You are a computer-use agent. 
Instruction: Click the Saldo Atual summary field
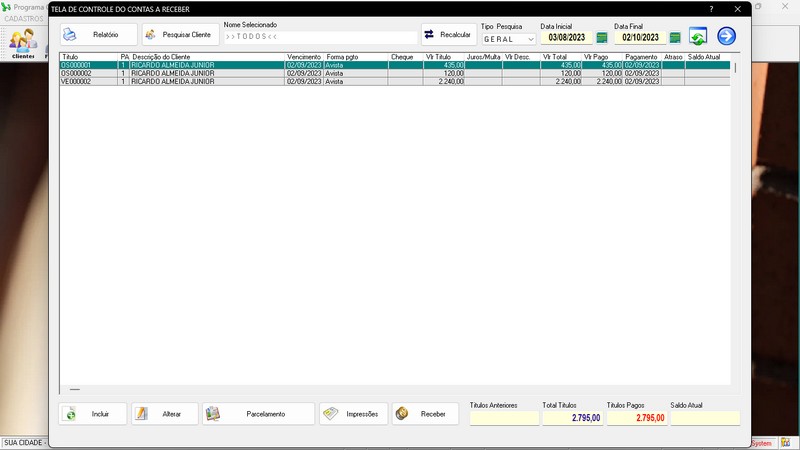(x=705, y=418)
